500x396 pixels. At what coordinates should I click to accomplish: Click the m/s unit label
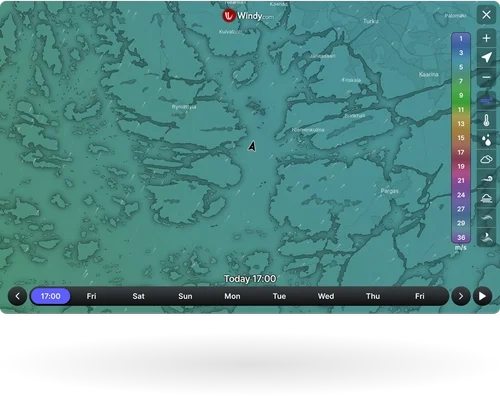coord(461,248)
